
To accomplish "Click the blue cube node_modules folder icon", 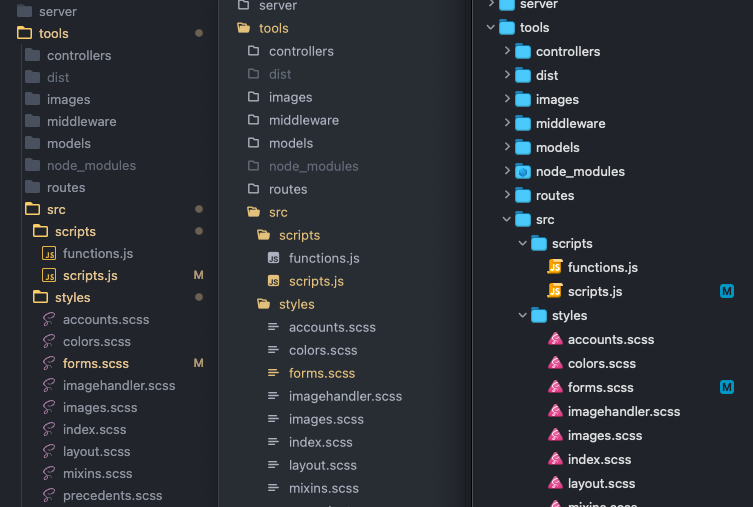I will point(522,171).
